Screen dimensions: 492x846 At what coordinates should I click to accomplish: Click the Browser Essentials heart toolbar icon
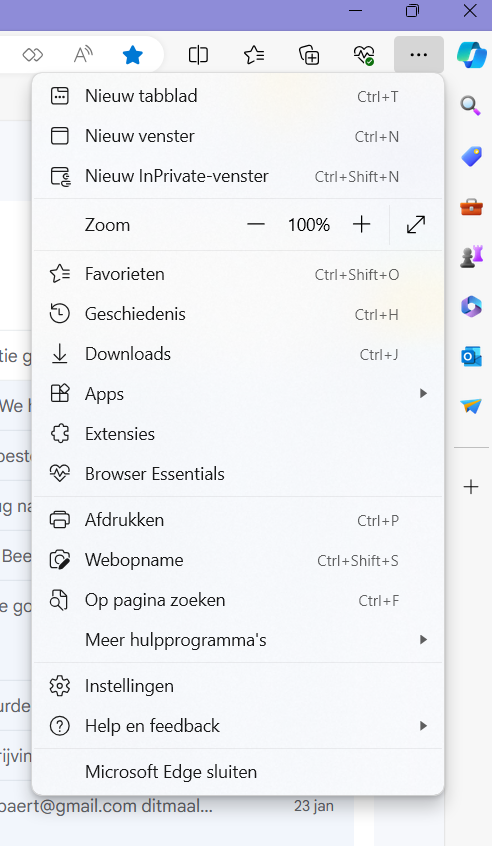(364, 54)
